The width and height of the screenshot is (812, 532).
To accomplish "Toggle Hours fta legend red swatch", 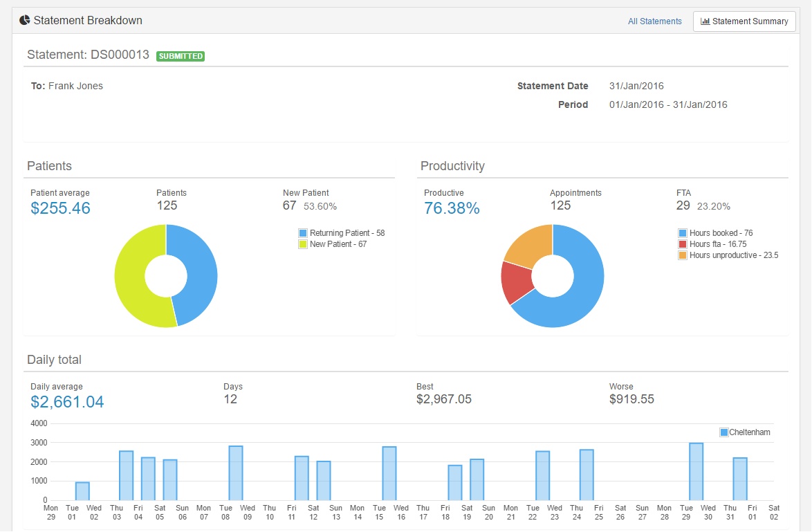I will (x=683, y=244).
